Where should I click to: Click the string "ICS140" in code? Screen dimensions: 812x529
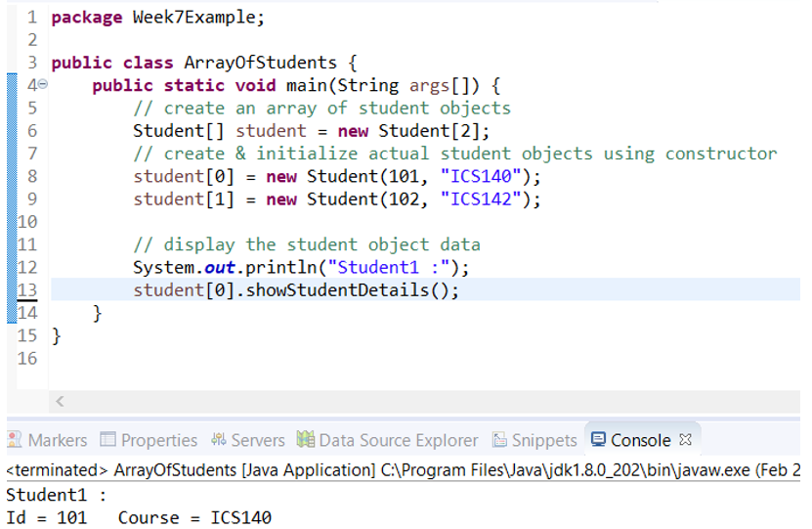[481, 176]
